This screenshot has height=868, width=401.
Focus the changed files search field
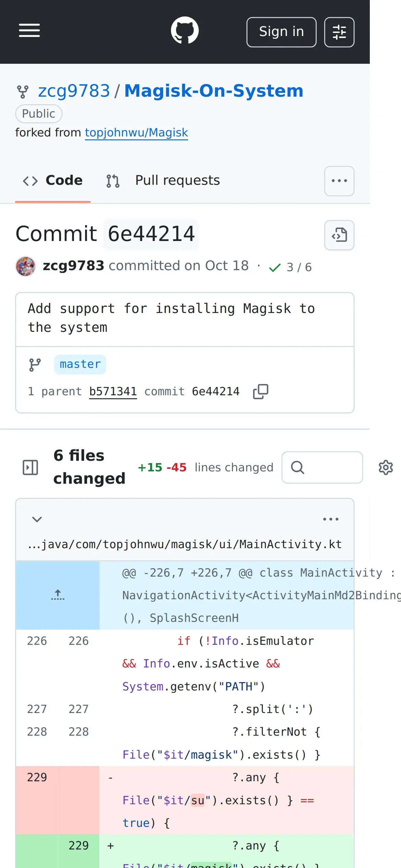pos(322,467)
